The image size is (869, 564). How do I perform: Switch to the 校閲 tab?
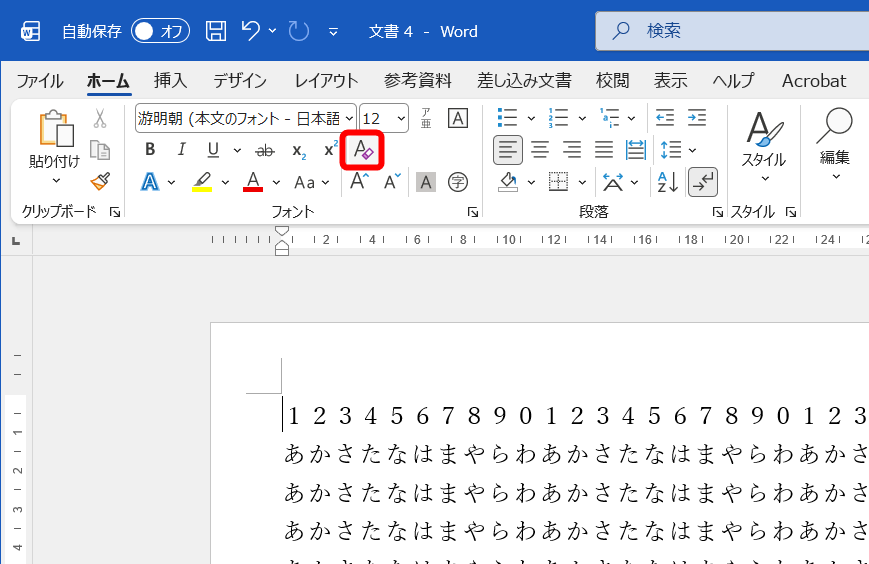tap(612, 81)
